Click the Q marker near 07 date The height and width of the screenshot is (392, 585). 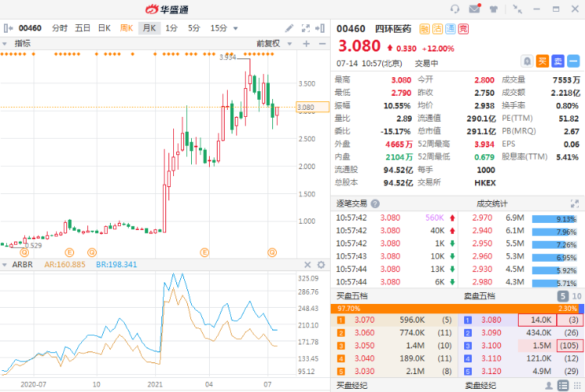pyautogui.click(x=272, y=253)
